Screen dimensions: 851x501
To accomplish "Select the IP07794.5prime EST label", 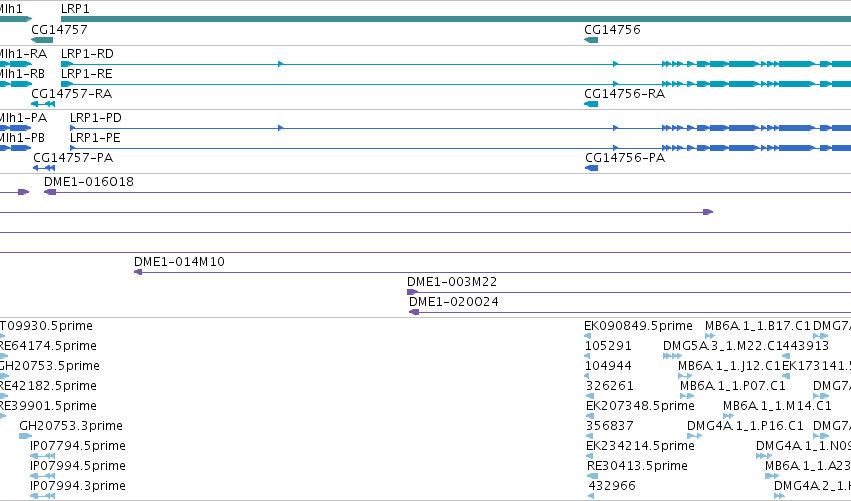I will (78, 446).
